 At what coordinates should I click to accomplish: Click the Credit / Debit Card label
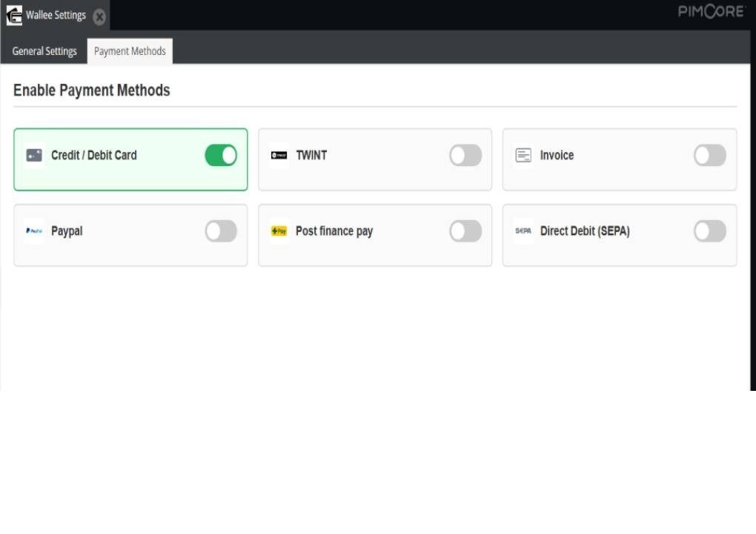click(x=94, y=155)
